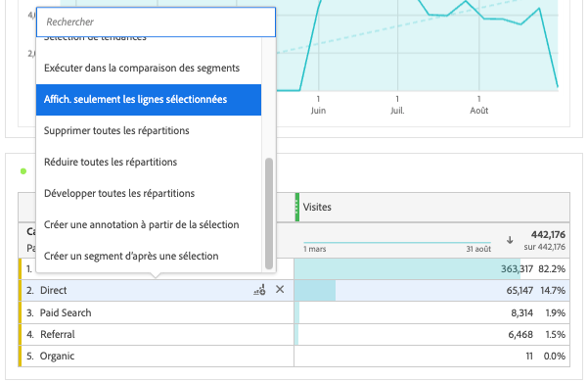588x382 pixels.
Task: Select the Paid Search row
Action: pos(156,312)
